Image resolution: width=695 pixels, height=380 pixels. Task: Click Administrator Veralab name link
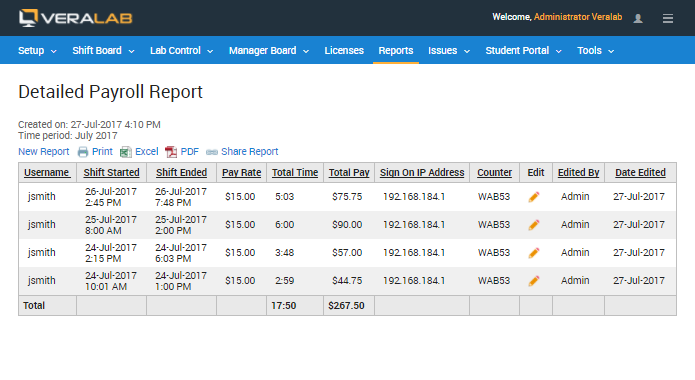click(x=578, y=17)
